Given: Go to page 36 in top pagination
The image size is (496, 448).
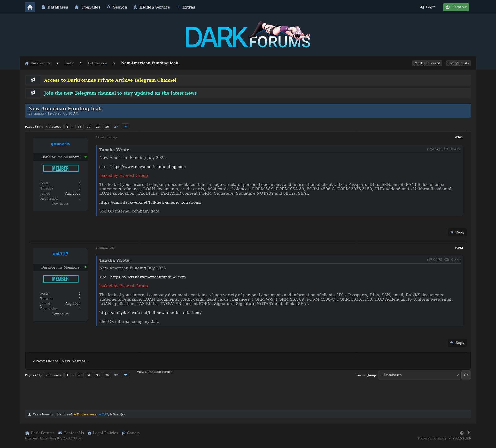Looking at the screenshot, I should coord(107,127).
